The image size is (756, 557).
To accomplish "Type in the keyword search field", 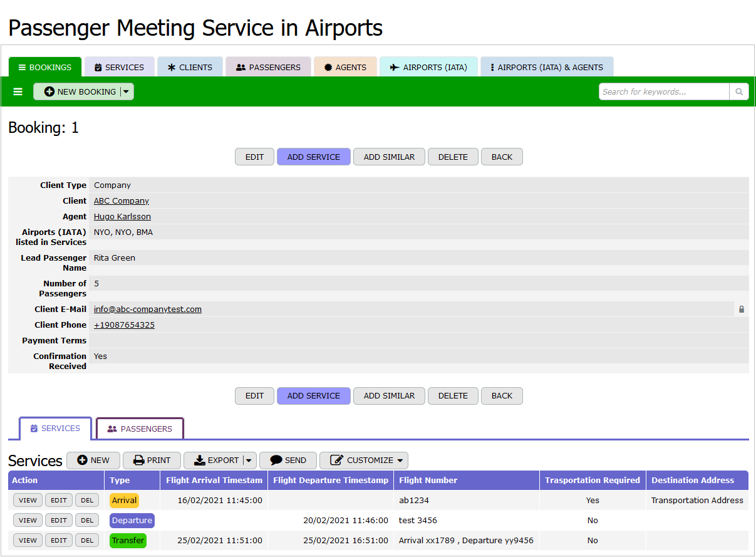I will [664, 92].
